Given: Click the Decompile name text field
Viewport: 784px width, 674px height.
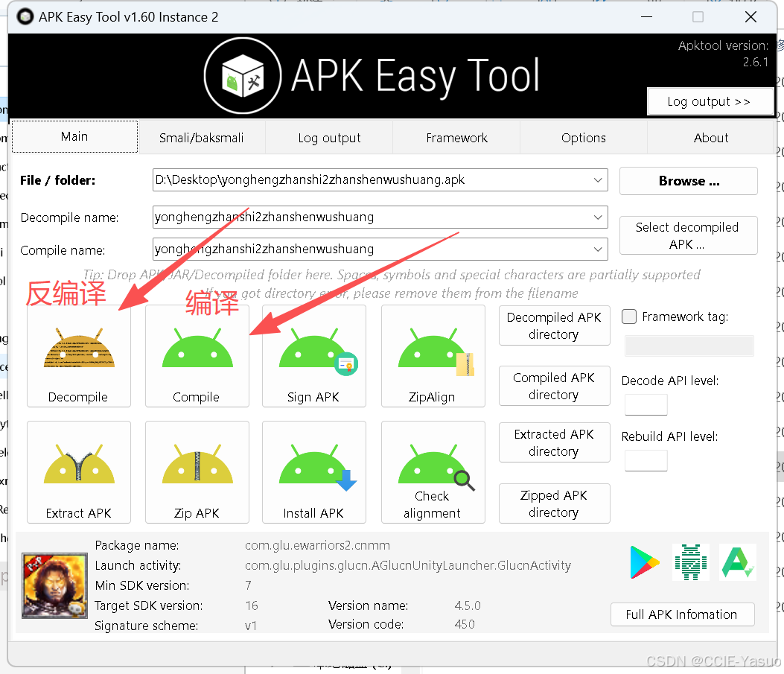Looking at the screenshot, I should 380,217.
